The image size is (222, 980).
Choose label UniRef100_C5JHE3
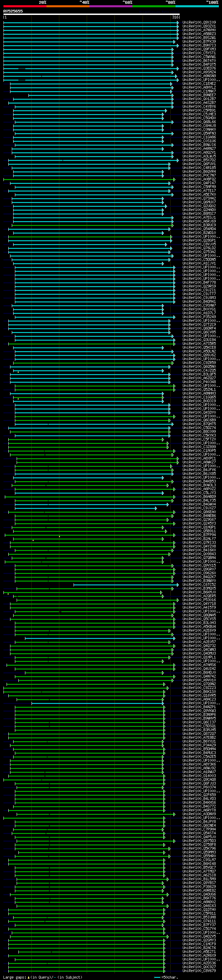click(x=199, y=114)
